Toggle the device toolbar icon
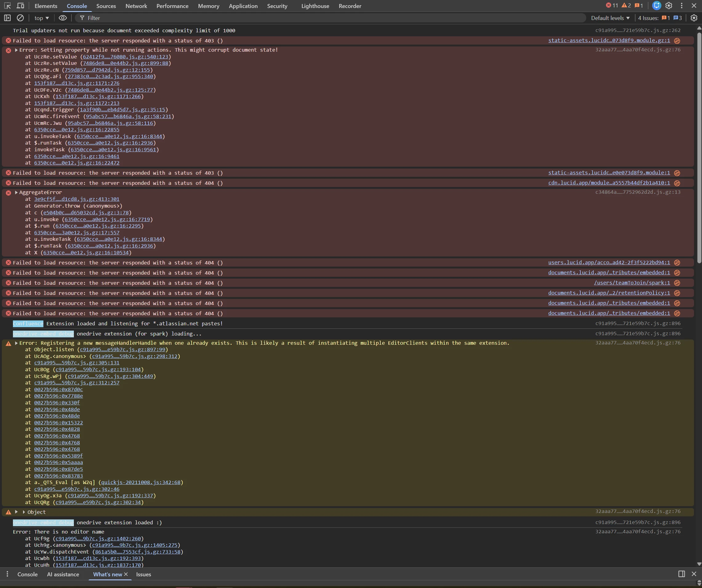 20,6
